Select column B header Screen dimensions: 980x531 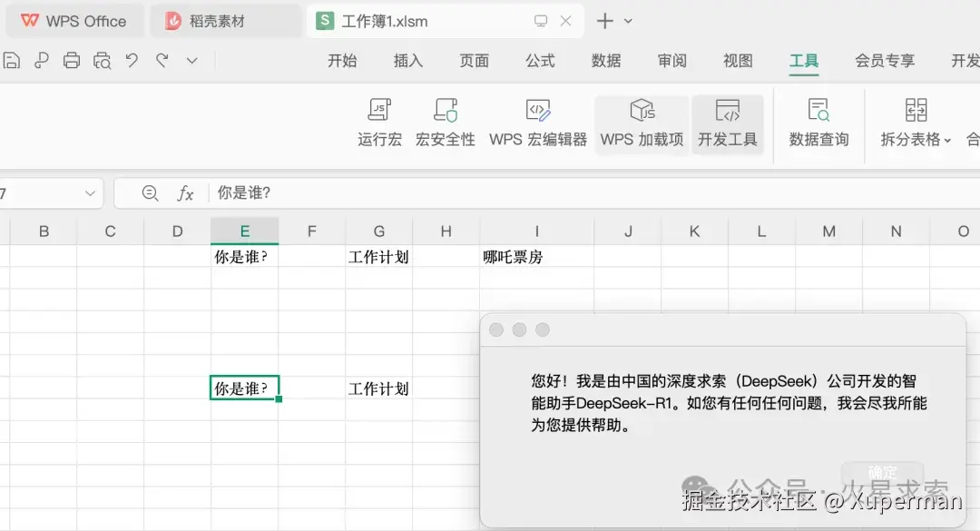tap(44, 231)
